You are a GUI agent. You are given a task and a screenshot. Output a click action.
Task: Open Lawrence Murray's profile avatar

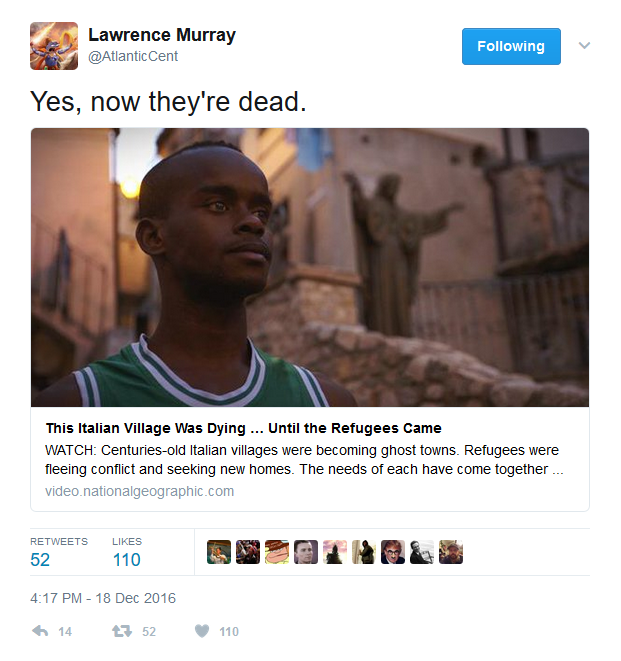click(54, 46)
